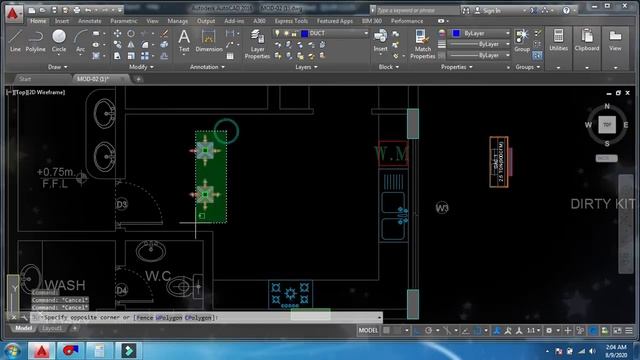Click the Dimension tool
Viewport: 640px width, 360px height.
(x=209, y=41)
